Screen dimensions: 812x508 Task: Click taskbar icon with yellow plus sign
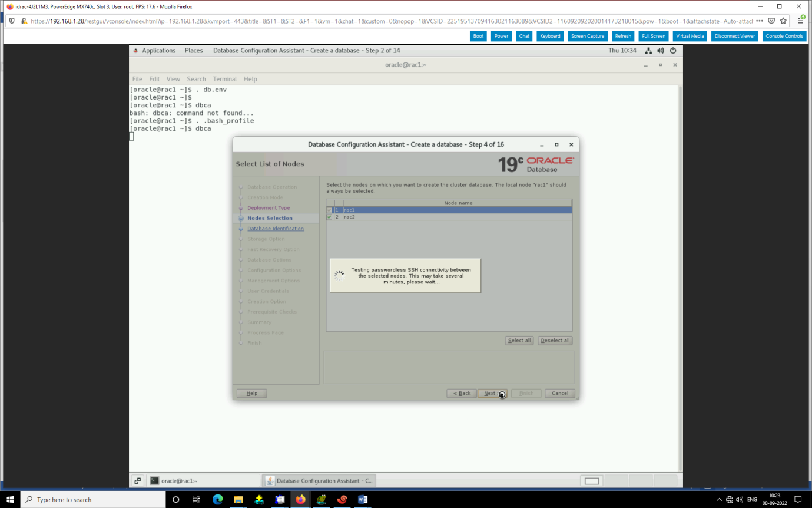coord(258,500)
